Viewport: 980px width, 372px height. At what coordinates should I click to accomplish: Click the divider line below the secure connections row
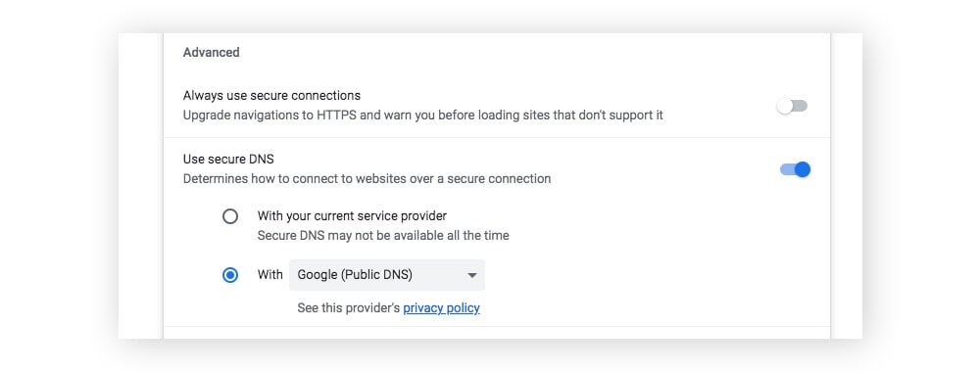(497, 137)
